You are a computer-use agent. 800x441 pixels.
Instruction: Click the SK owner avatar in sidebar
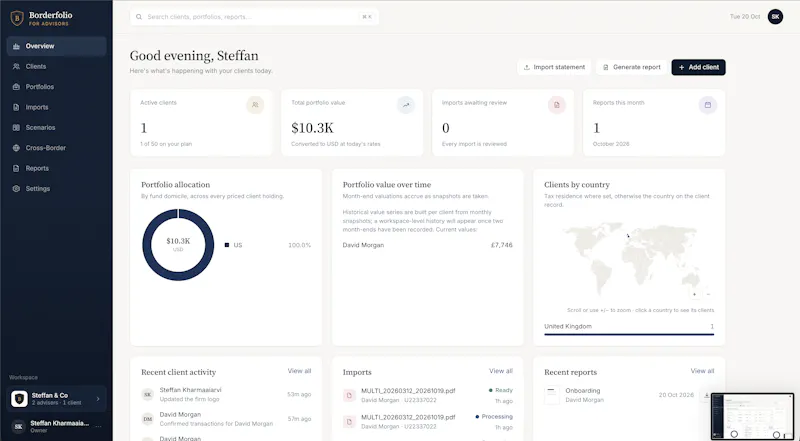(x=18, y=427)
